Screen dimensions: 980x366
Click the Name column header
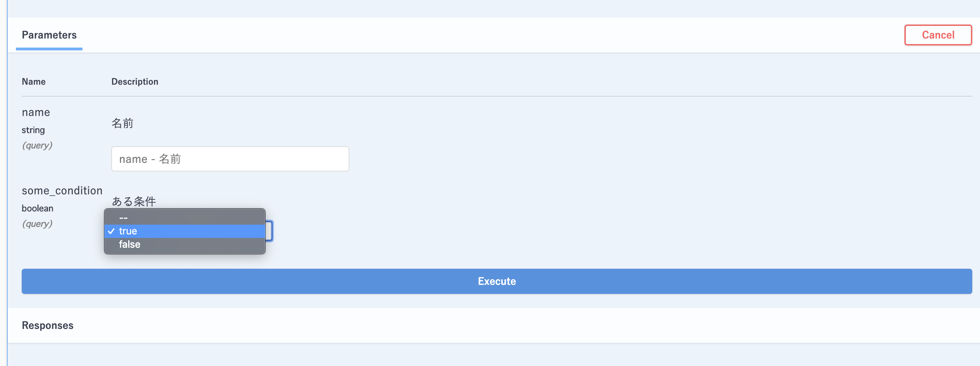tap(34, 82)
